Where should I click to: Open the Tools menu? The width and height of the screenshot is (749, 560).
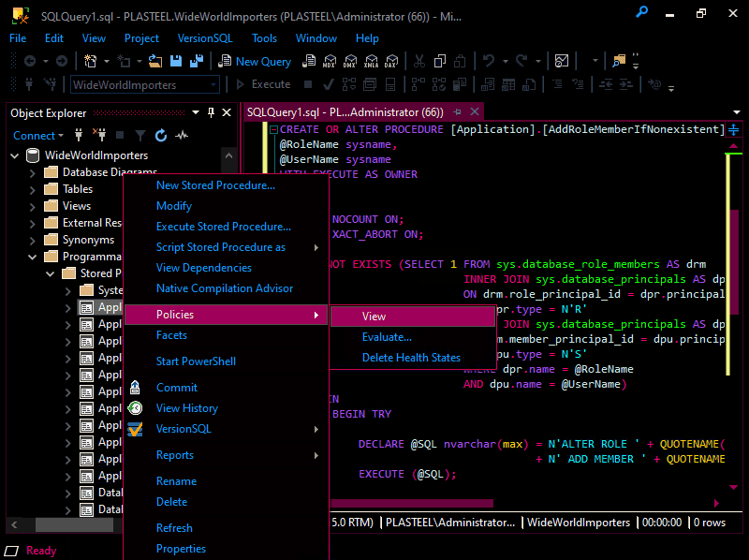click(264, 38)
